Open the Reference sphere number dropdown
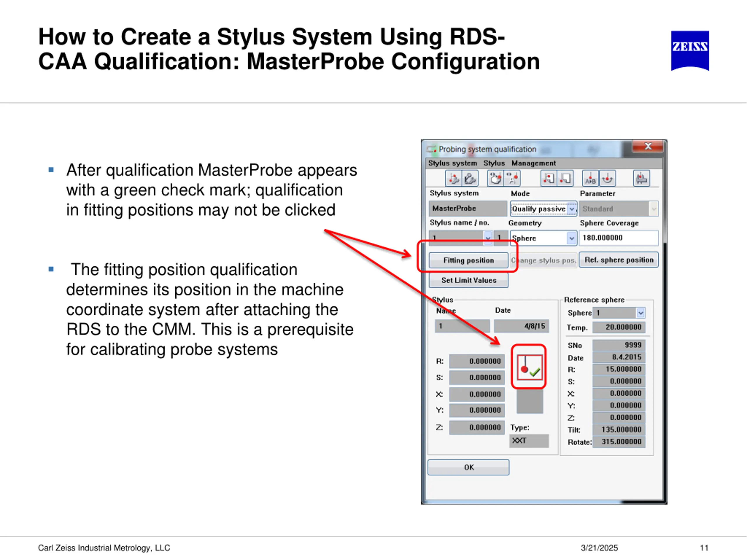The image size is (747, 560). pos(640,313)
